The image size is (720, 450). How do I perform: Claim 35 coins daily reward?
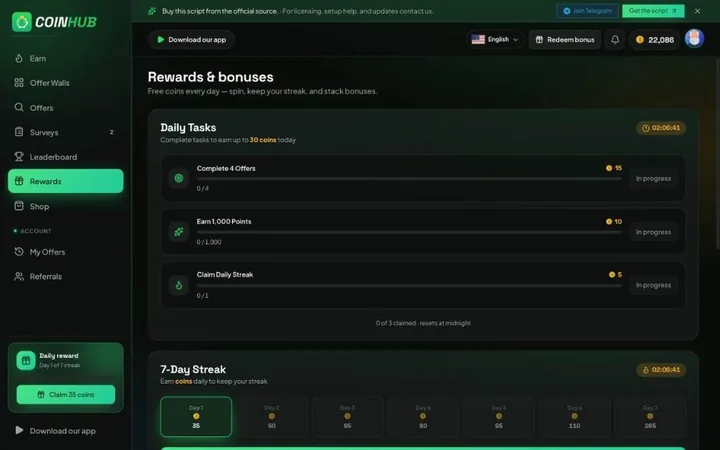pyautogui.click(x=66, y=394)
